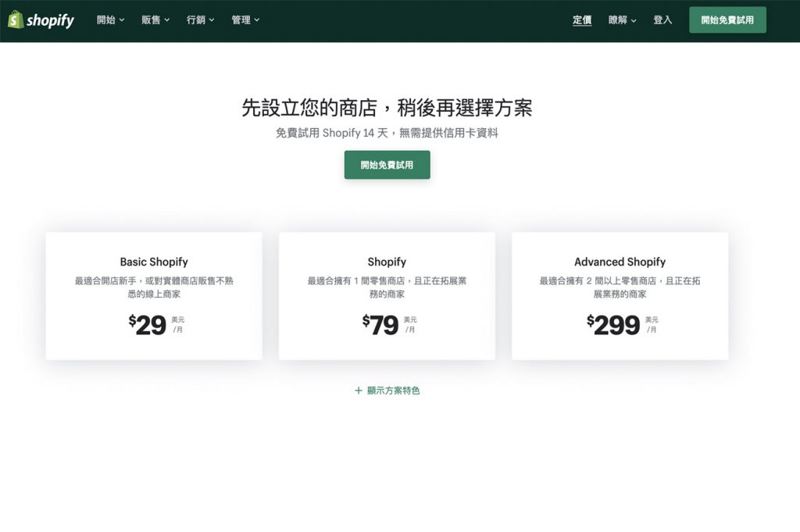Screen dimensions: 800x532
Task: Open the 瞭解 dropdown menu
Action: (622, 20)
